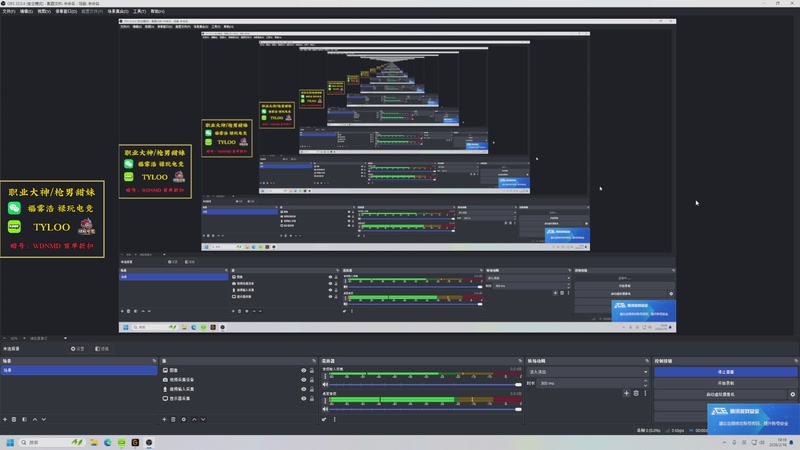The height and width of the screenshot is (450, 800).
Task: Toggle visibility of audio input capture source
Action: (304, 389)
